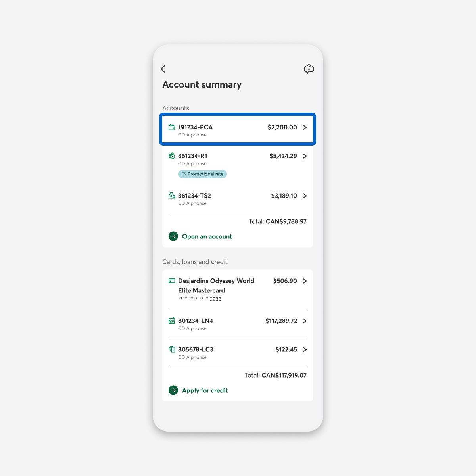Click the money bag icon beside 361234-TS2
The width and height of the screenshot is (476, 476).
click(172, 196)
